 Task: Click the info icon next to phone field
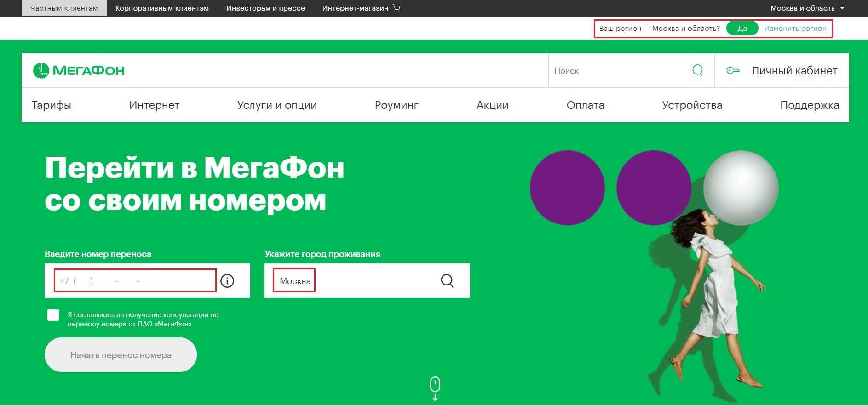[227, 280]
